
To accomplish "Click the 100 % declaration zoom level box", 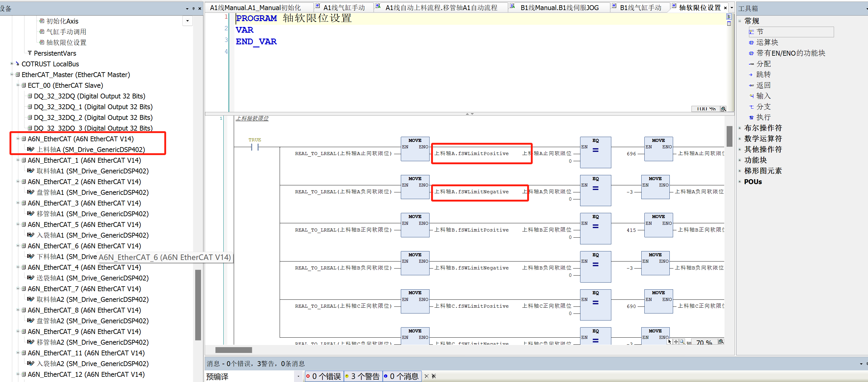I will point(706,109).
